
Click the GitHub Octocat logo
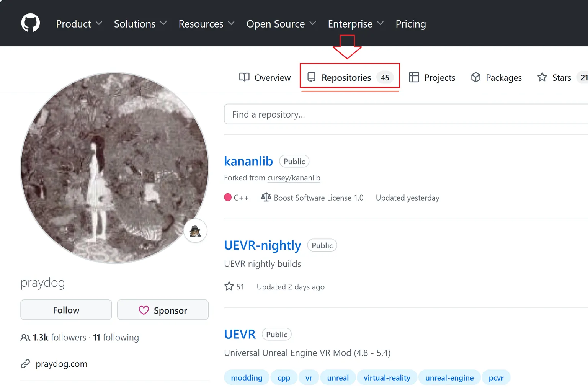click(x=30, y=23)
